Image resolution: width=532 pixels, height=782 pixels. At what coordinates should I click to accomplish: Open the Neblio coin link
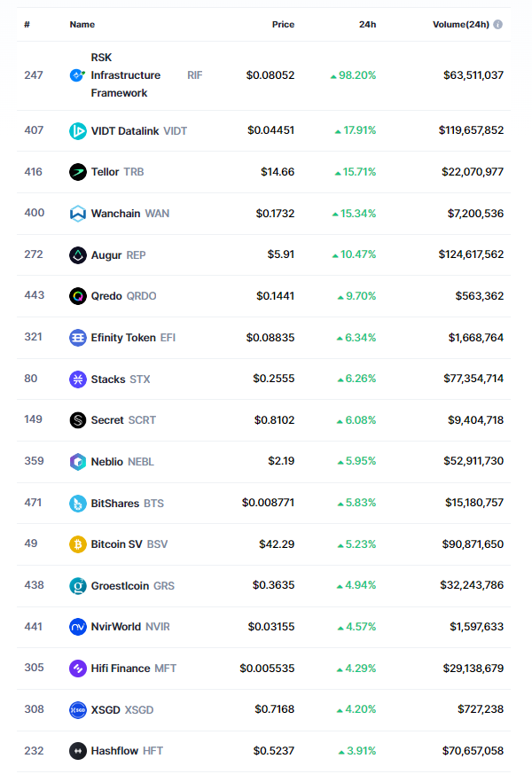pos(108,462)
